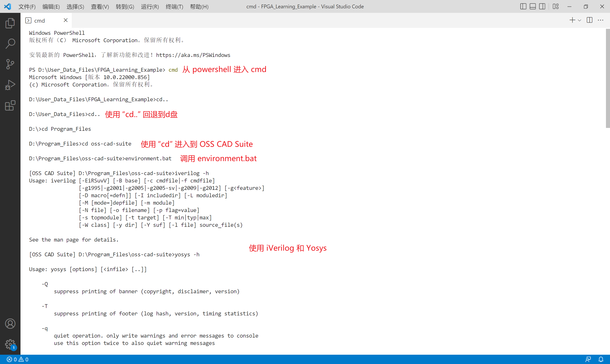Close the cmd terminal tab
610x364 pixels.
click(66, 20)
